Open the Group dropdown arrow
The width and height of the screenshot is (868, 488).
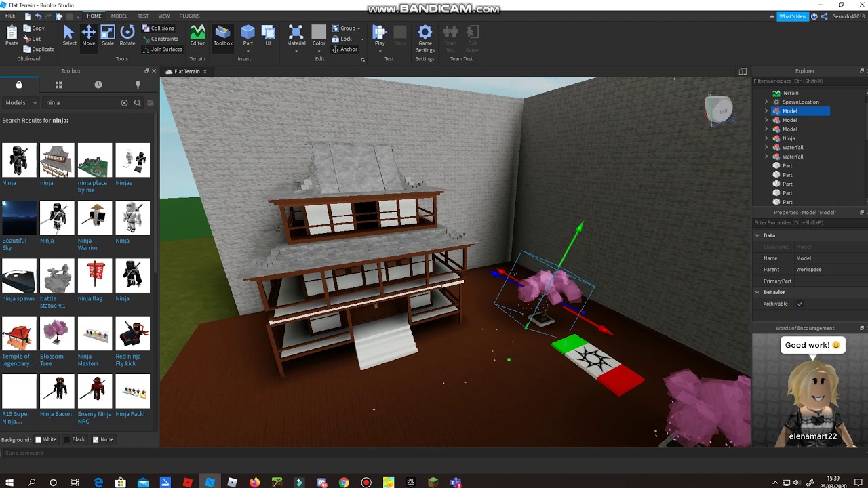click(359, 28)
